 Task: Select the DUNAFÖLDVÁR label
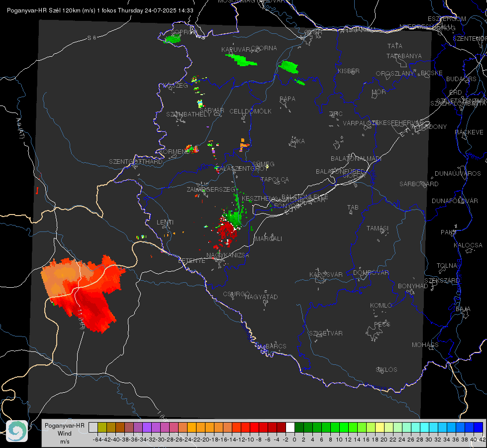coord(455,201)
